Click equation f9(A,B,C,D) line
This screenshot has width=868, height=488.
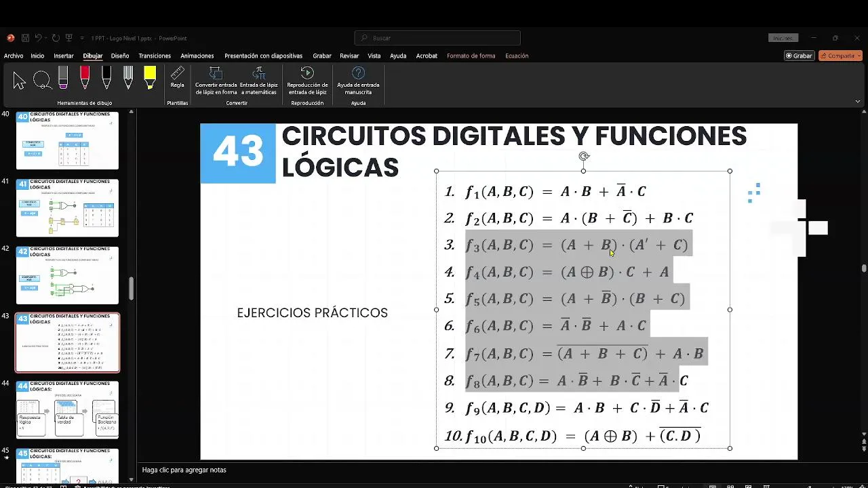point(587,407)
